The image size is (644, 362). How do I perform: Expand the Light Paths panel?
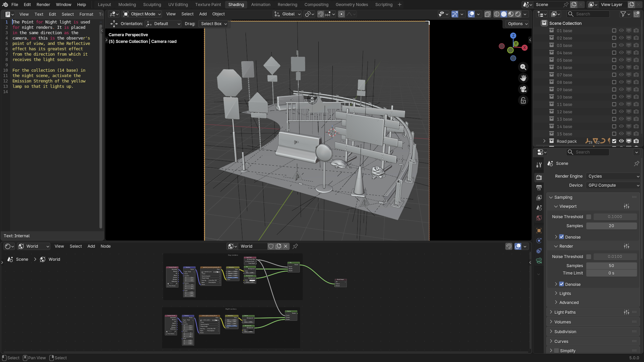pos(565,312)
